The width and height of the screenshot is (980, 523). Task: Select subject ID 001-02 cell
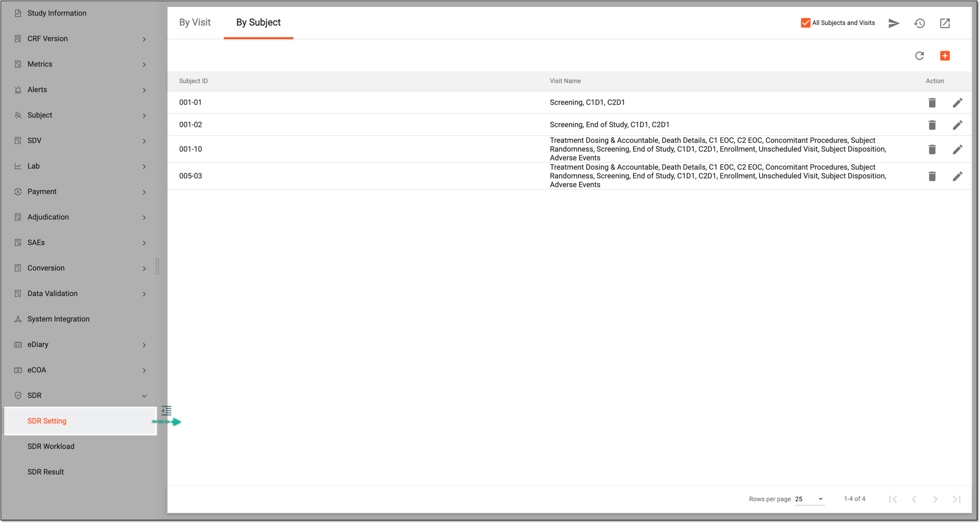point(191,125)
